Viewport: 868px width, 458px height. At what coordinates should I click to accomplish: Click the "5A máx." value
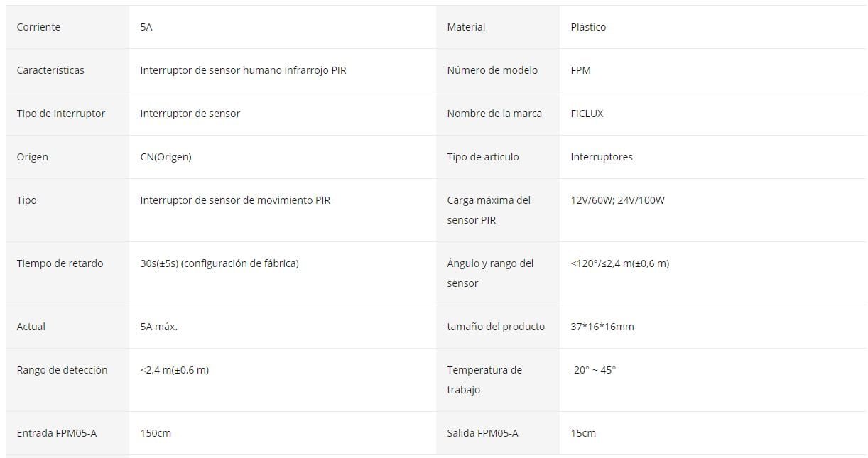pos(158,327)
